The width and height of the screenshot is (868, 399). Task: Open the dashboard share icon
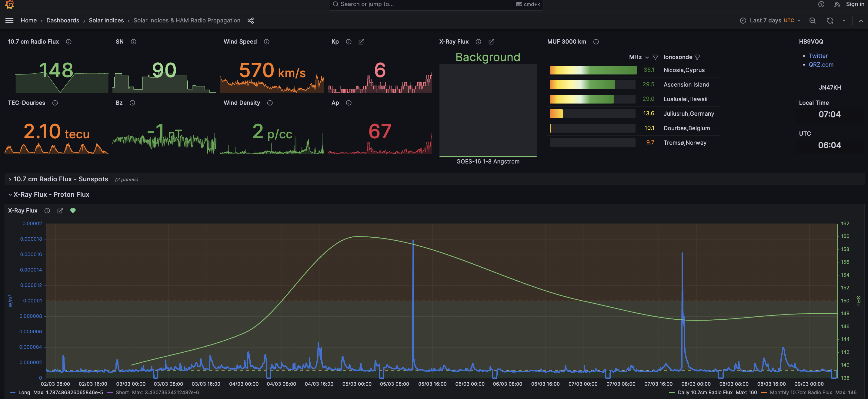tap(250, 21)
